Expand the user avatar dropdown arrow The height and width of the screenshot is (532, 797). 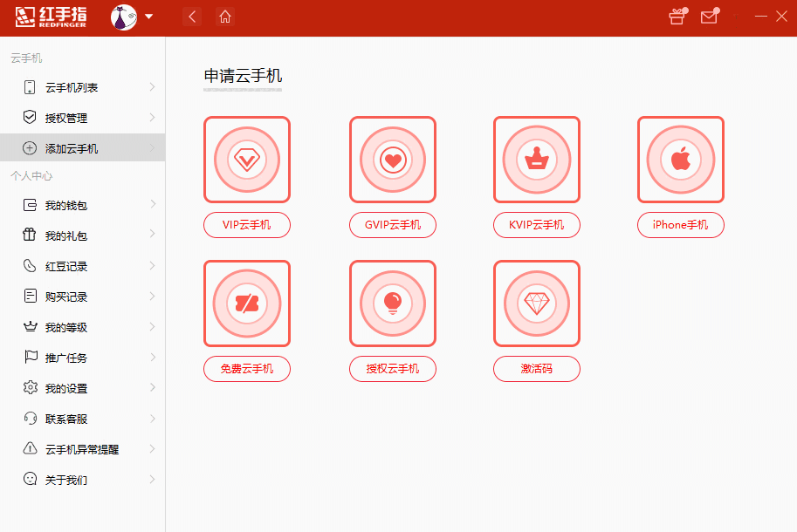(x=148, y=16)
